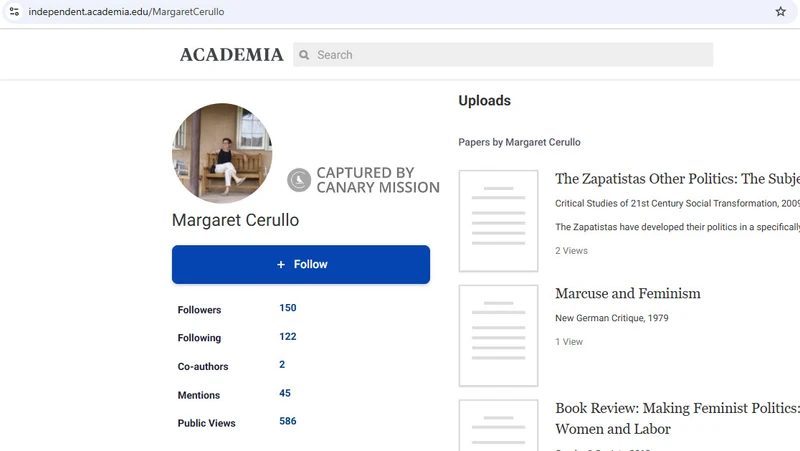The image size is (800, 451).
Task: Open the Marcuse and Feminism thumbnail
Action: pos(498,336)
